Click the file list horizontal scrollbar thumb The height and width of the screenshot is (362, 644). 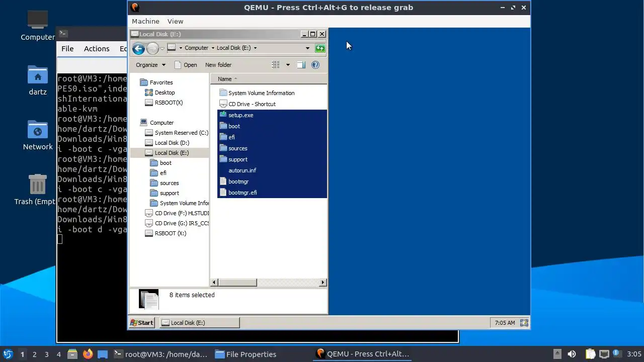237,283
